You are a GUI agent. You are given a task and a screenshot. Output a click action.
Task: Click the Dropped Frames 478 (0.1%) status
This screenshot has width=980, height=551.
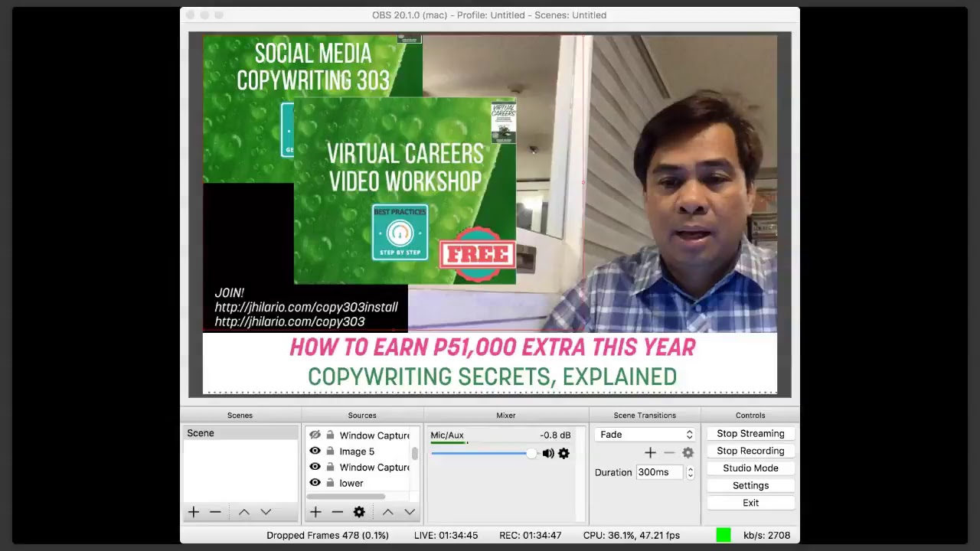[328, 535]
